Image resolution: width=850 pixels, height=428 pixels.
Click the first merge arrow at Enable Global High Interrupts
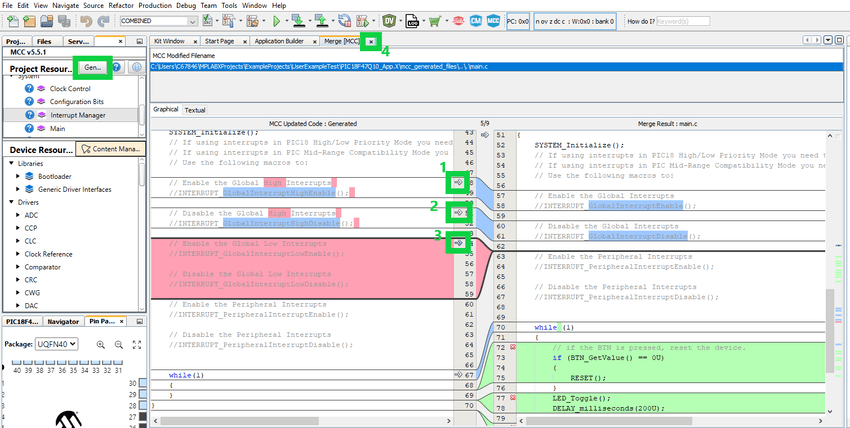[457, 183]
